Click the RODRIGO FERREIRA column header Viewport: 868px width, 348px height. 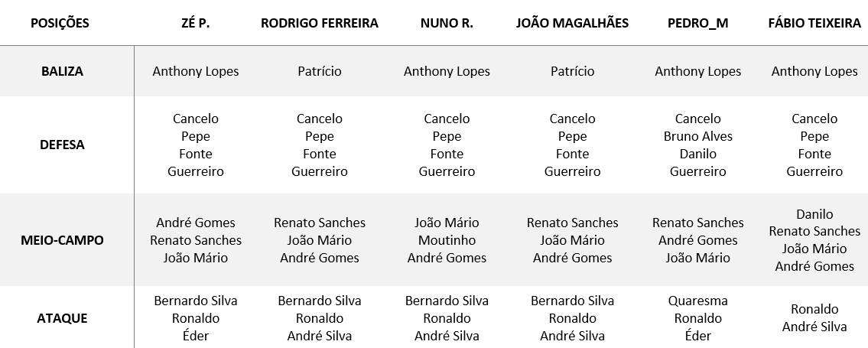320,23
